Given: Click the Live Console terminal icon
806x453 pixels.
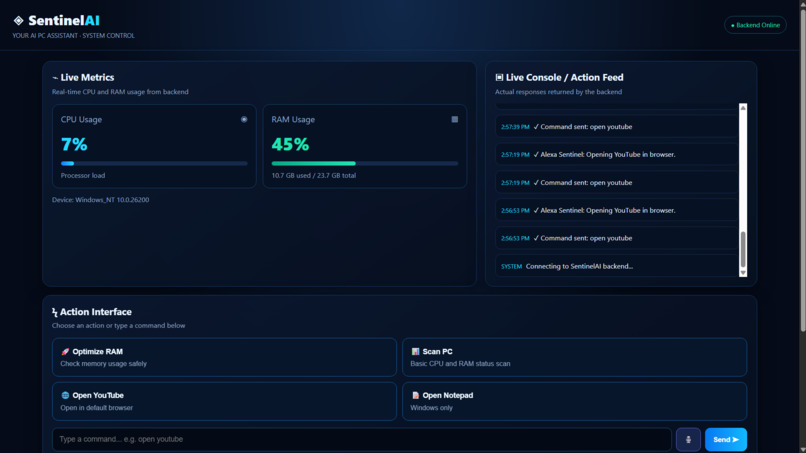Looking at the screenshot, I should tap(499, 77).
